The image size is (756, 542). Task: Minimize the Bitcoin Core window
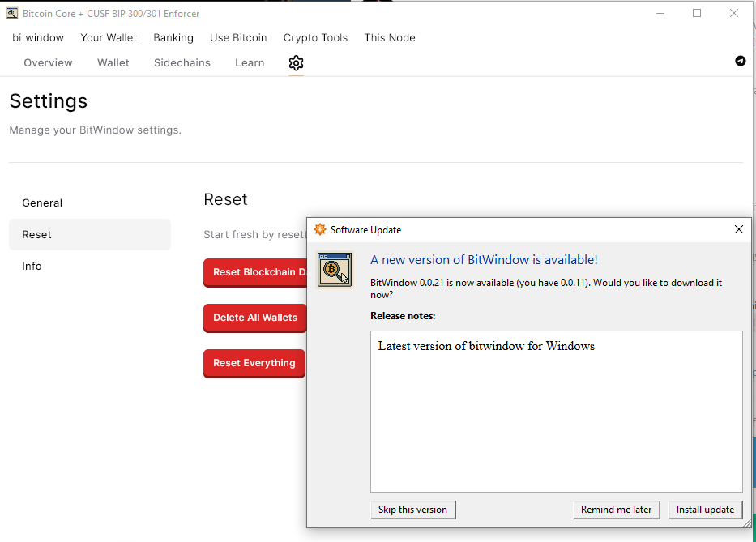pyautogui.click(x=660, y=13)
